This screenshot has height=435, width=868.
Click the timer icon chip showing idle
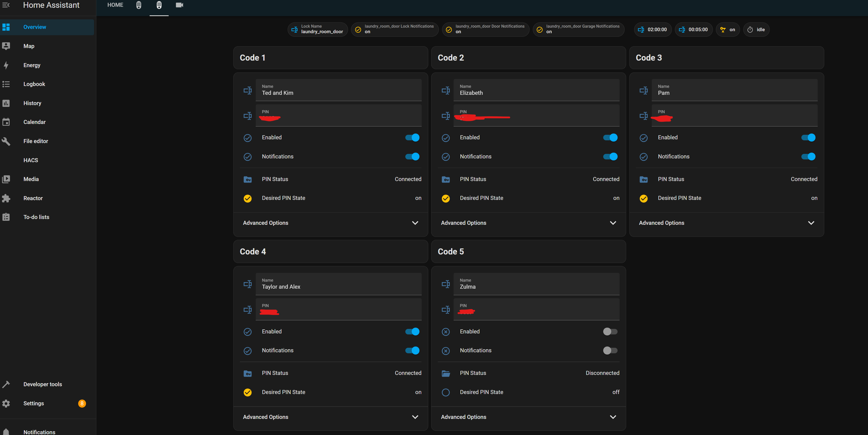[756, 30]
